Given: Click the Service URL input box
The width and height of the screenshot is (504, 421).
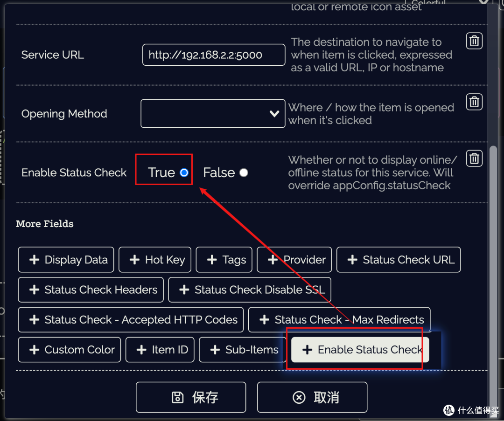Looking at the screenshot, I should 213,55.
